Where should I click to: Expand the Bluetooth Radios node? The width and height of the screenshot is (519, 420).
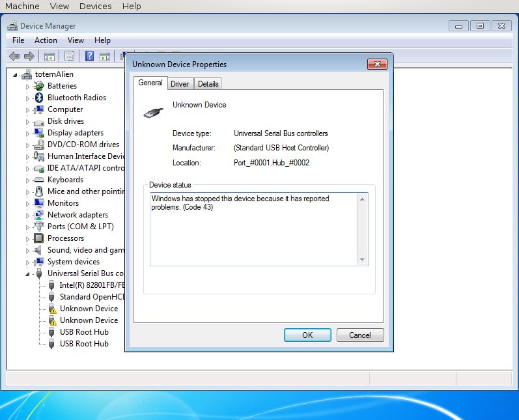pyautogui.click(x=27, y=98)
